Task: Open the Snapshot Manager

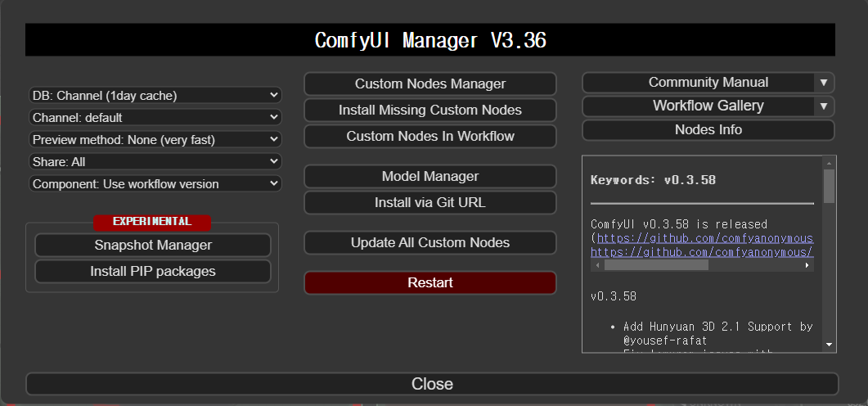Action: point(153,245)
